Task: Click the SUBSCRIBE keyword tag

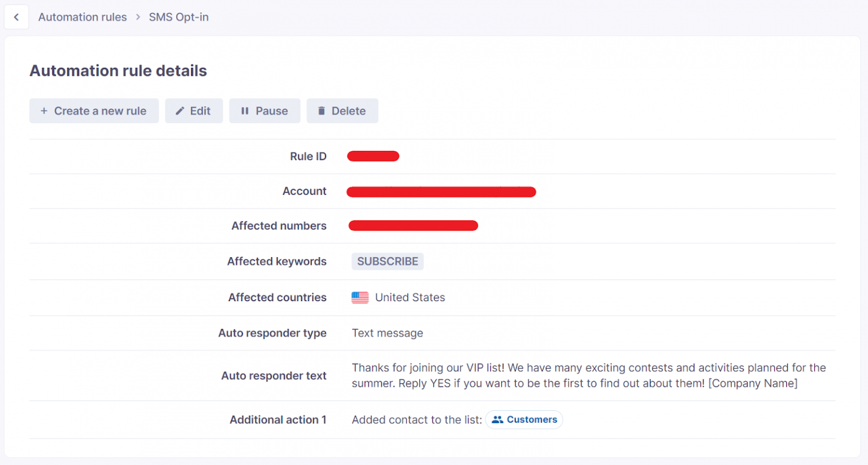Action: (x=387, y=261)
